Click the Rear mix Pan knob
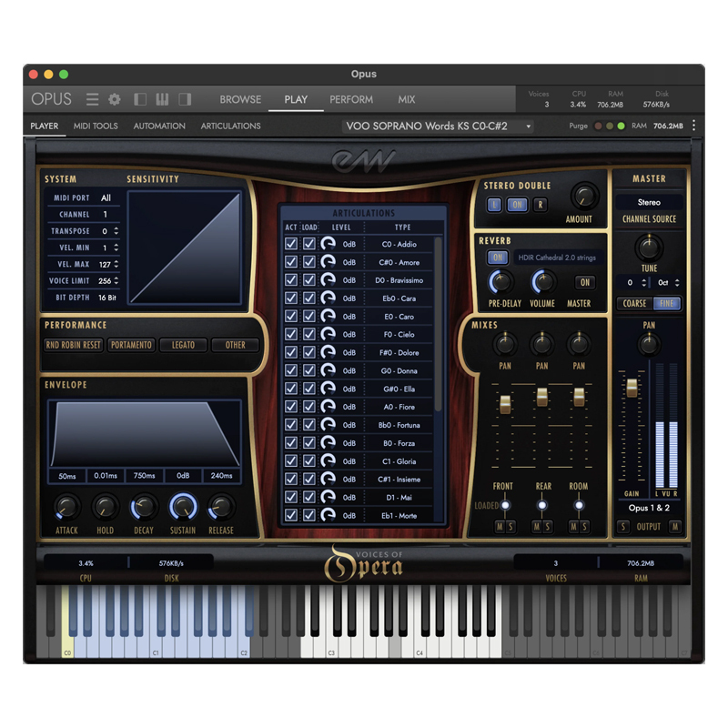 (541, 344)
